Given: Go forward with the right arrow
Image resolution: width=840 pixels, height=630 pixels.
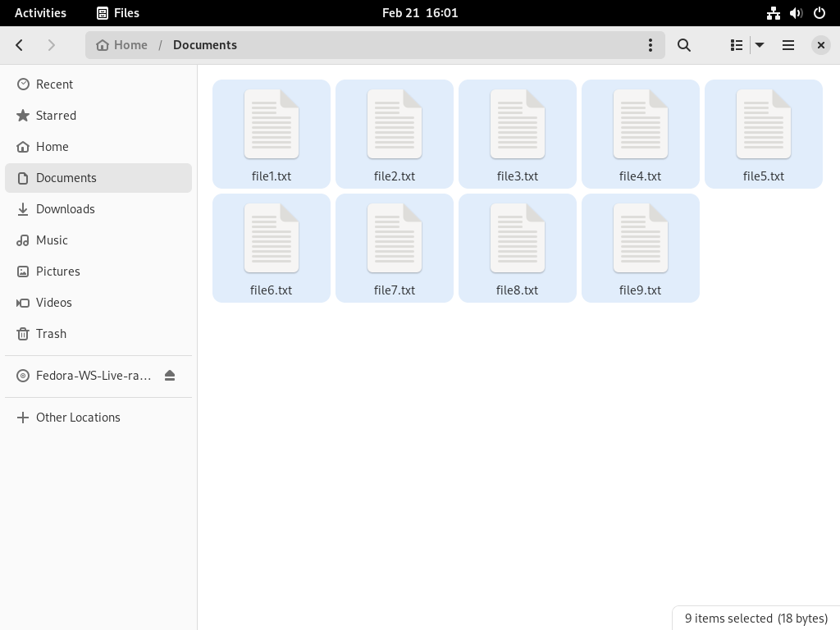Looking at the screenshot, I should point(52,45).
